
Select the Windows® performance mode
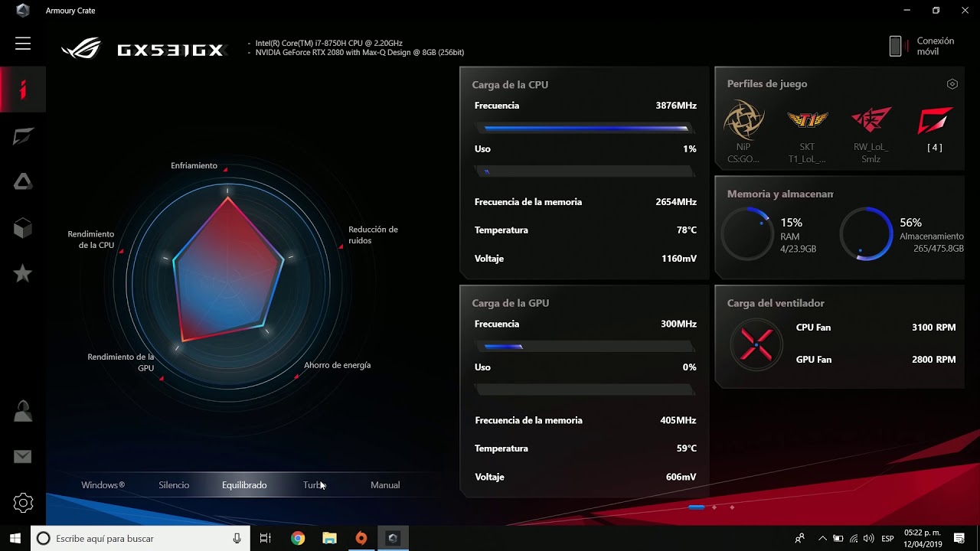coord(103,485)
